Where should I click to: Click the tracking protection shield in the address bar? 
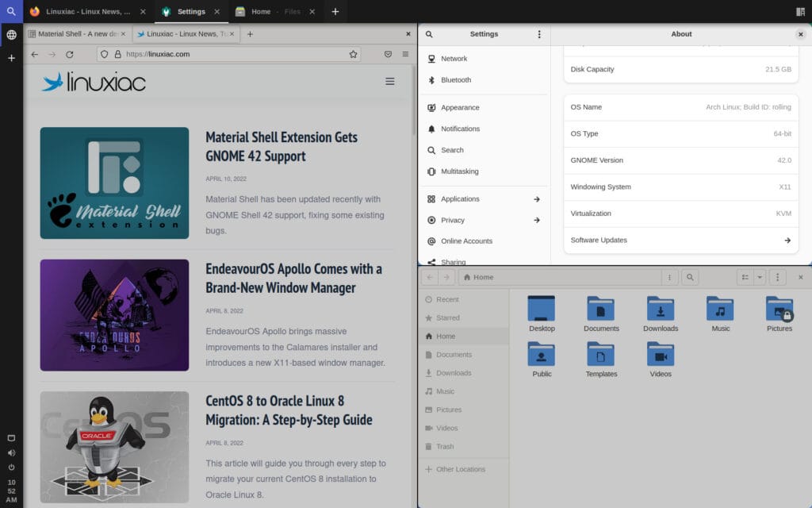104,54
